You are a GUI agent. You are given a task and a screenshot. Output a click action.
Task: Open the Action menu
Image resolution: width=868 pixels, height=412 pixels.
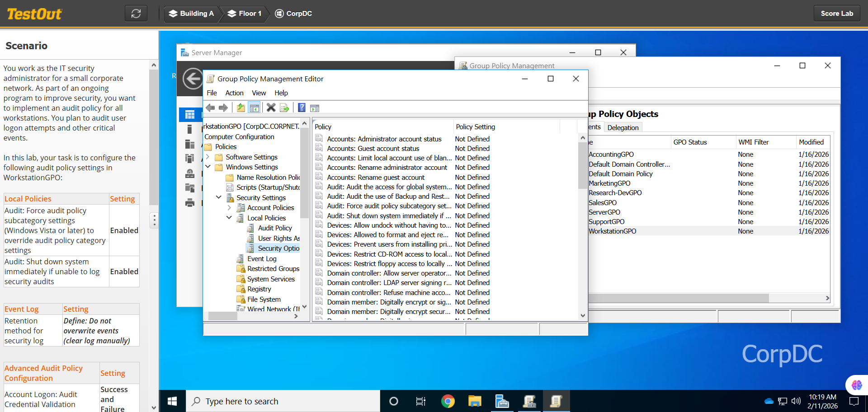click(234, 93)
